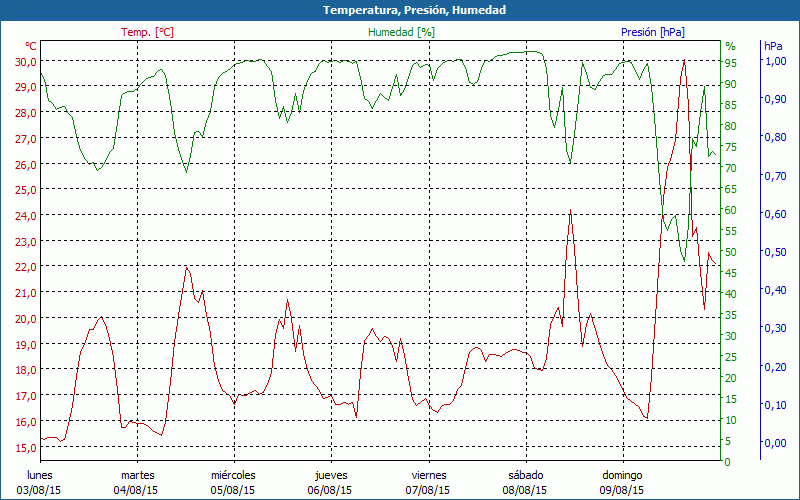This screenshot has width=800, height=500.
Task: Click the lunes 03/08/15 date label
Action: (40, 483)
